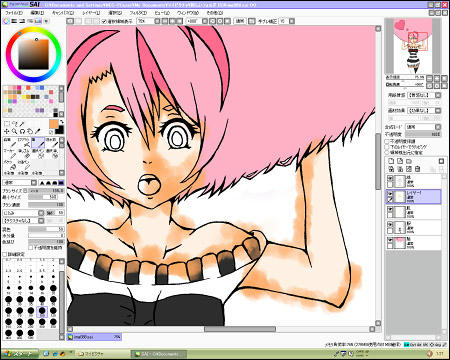Select the rectangular selection tool

[7, 124]
